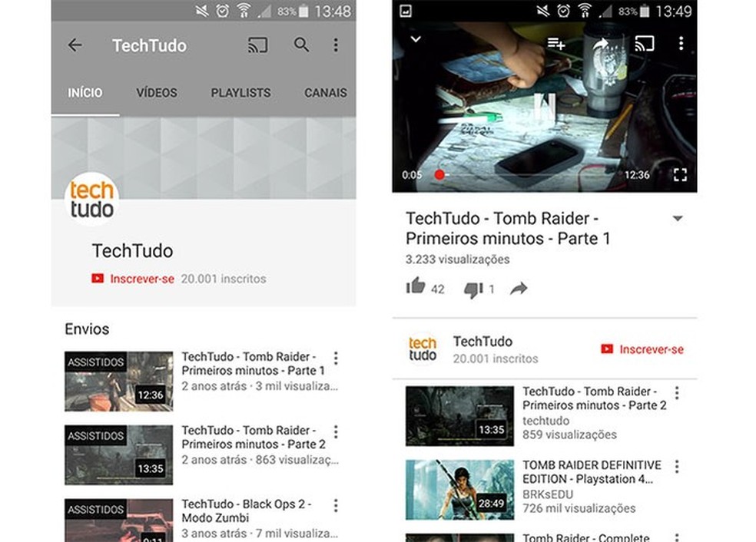Dislike the video with thumbs down
The width and height of the screenshot is (756, 542).
point(473,289)
